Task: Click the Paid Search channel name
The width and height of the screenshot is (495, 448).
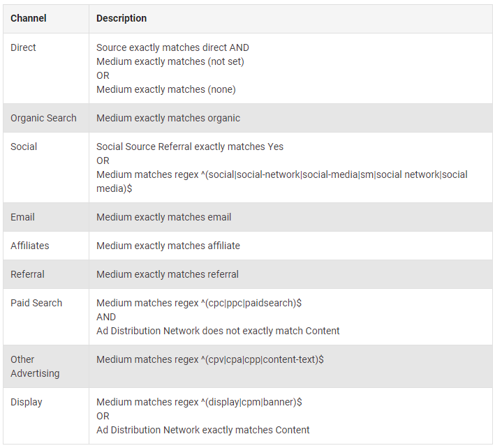Action: [36, 303]
